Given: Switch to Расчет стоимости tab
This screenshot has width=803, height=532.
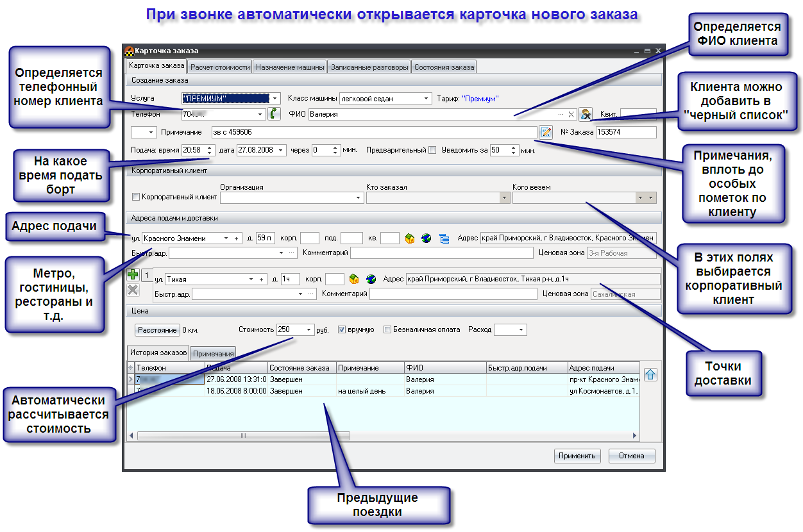Looking at the screenshot, I should (x=219, y=67).
